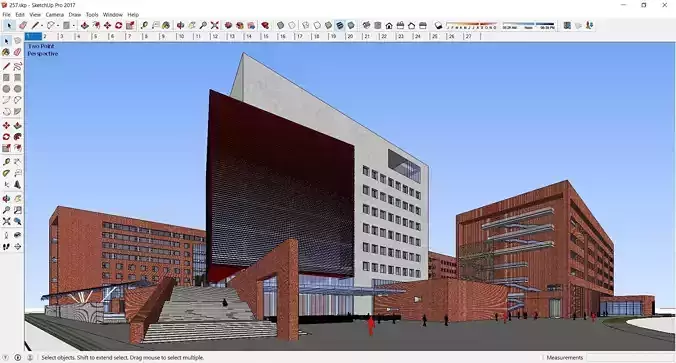This screenshot has width=676, height=363.
Task: Switch to scene tab 10
Action: click(x=185, y=37)
